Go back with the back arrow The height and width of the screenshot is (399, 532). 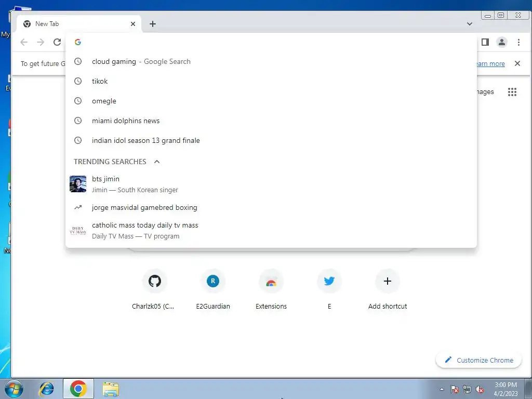coord(24,42)
